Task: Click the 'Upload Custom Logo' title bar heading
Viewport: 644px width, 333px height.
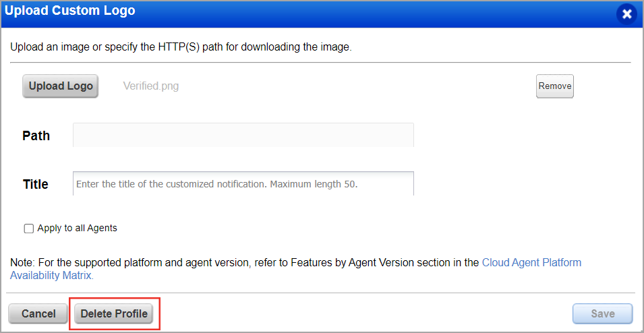Action: (70, 11)
